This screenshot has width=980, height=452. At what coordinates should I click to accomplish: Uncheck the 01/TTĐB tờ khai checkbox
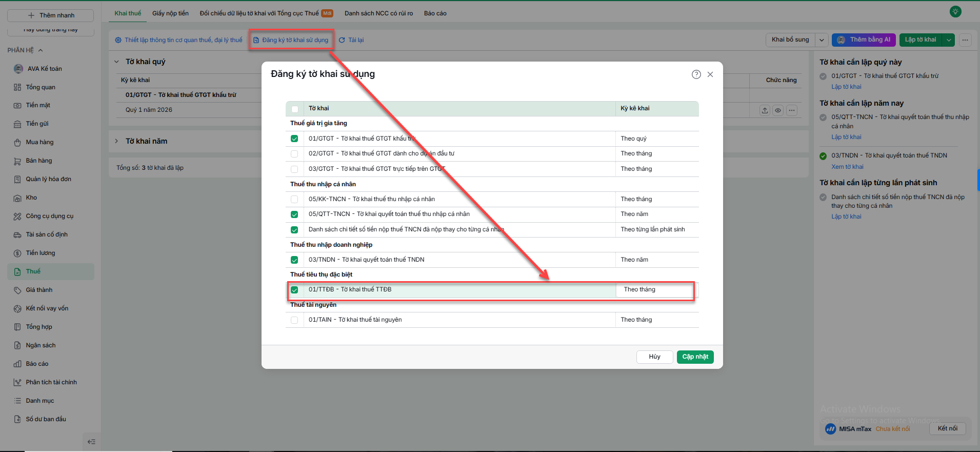tap(294, 290)
